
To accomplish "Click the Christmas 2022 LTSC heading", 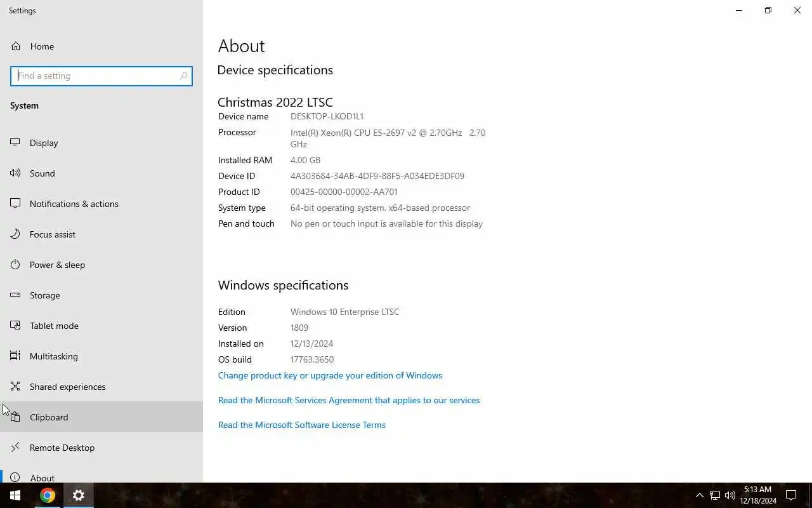I will [x=275, y=102].
